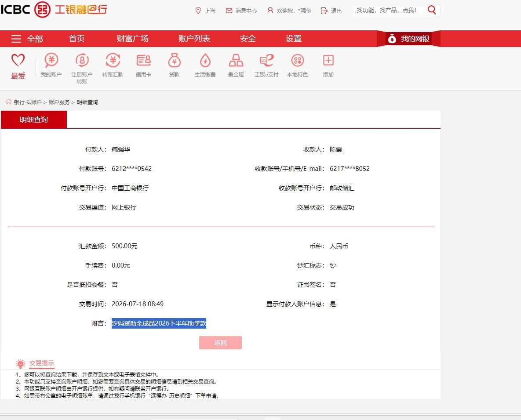Open 贷款 money bag icon
The image size is (521, 420).
point(175,61)
